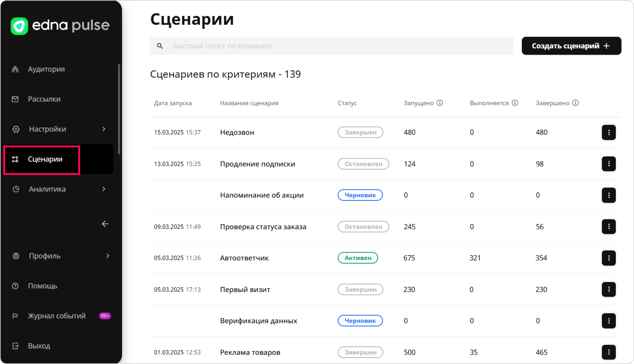Open Журнал событий menu item

[x=56, y=316]
